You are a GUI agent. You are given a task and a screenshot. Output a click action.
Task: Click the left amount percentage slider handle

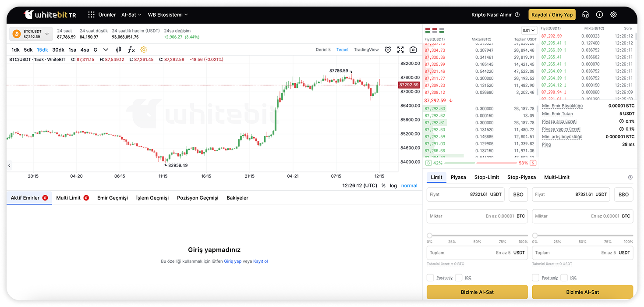(x=429, y=236)
